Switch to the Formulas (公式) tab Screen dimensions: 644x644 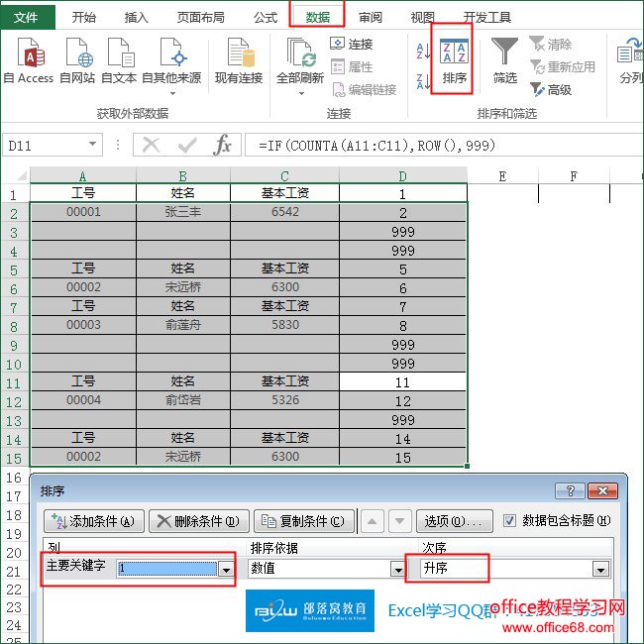tap(266, 17)
